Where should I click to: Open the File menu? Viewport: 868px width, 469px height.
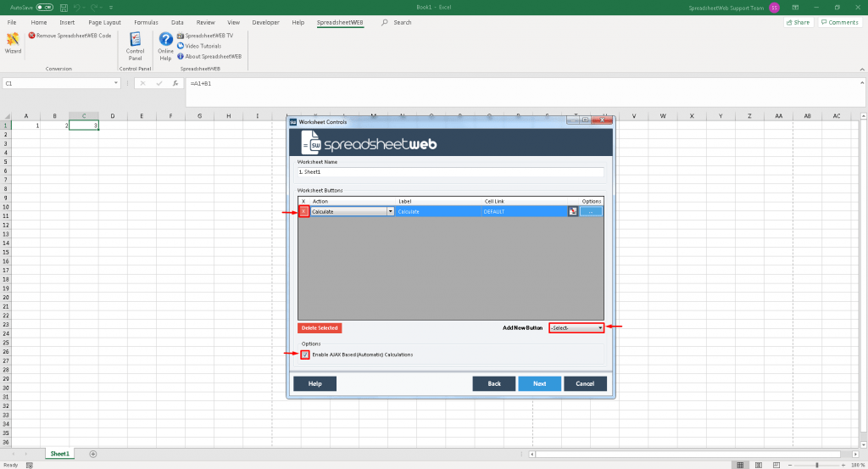point(12,23)
